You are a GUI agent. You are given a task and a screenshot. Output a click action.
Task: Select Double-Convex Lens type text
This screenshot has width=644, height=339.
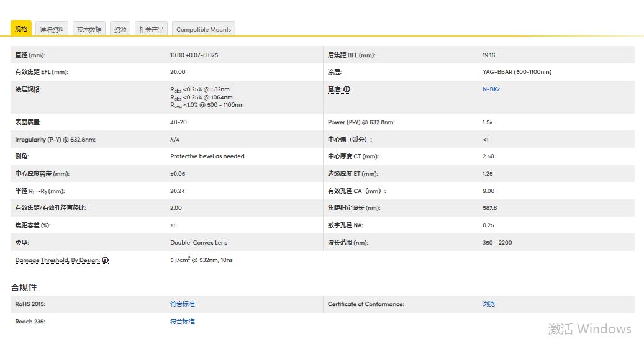199,243
